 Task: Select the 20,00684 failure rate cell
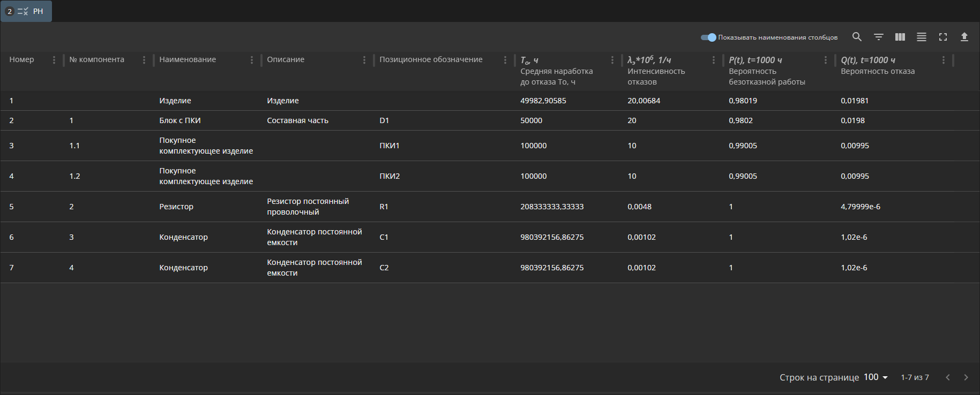[644, 101]
